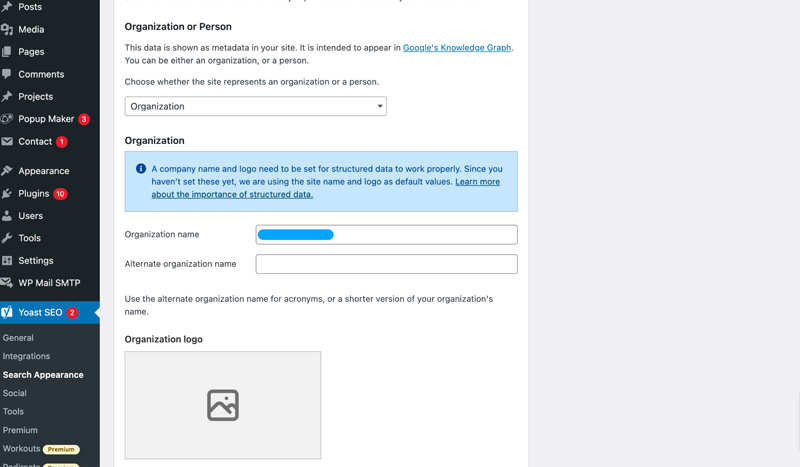Click the Contact envelope icon

(x=7, y=142)
